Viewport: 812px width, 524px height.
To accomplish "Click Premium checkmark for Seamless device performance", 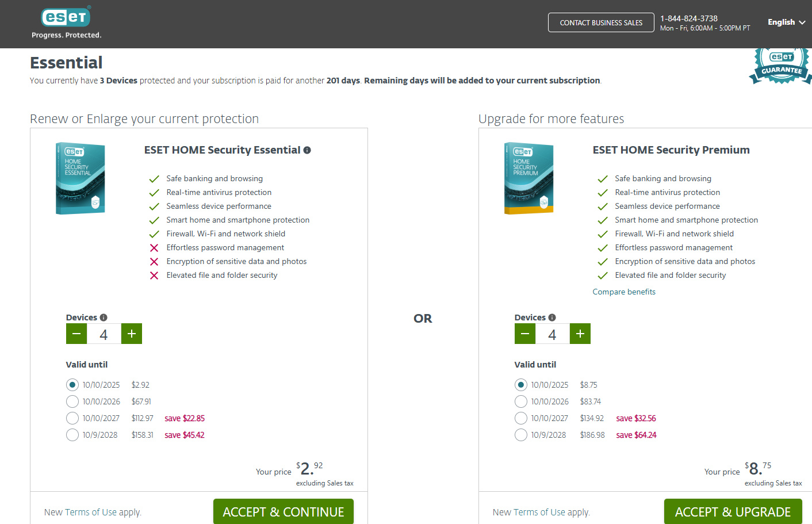I will pos(603,206).
